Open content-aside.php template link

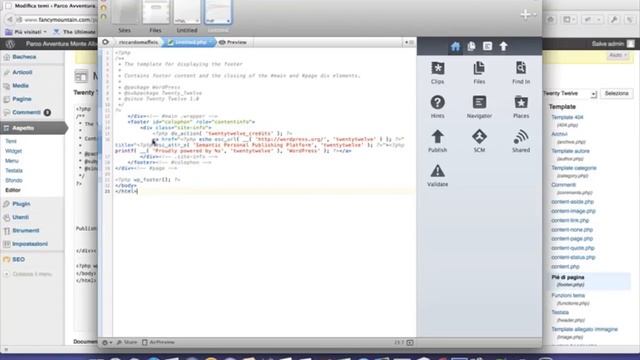coord(572,202)
